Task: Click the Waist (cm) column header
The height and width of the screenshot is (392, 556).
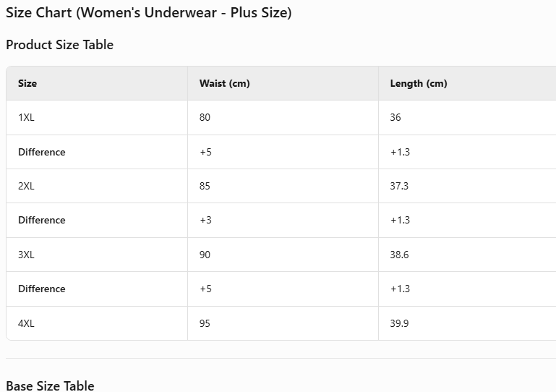Action: 224,83
